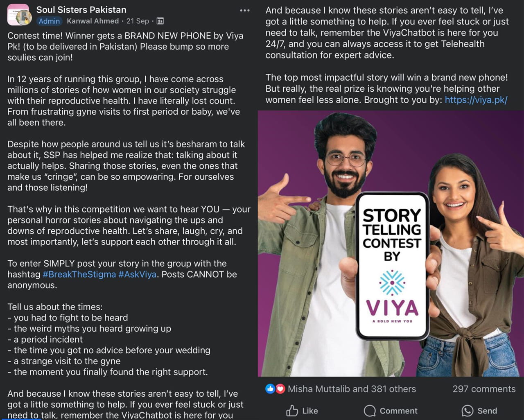The width and height of the screenshot is (524, 420).
Task: Open the three-dots post options menu
Action: point(245,11)
